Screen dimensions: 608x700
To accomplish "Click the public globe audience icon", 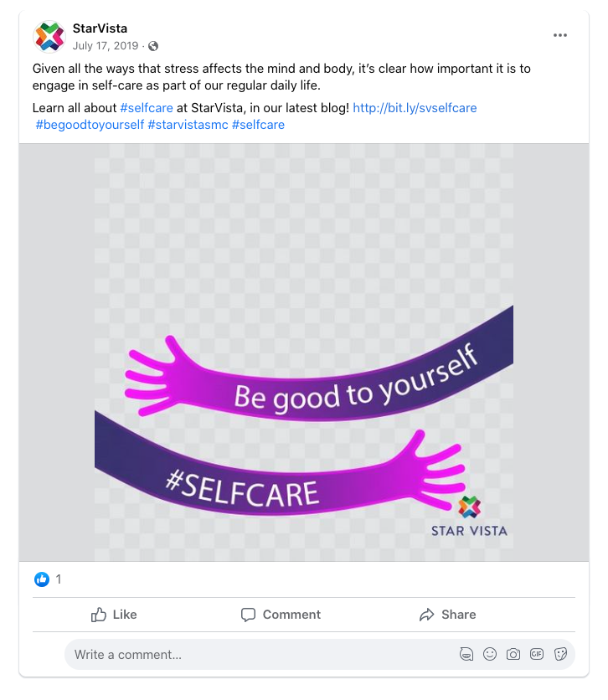I will [x=153, y=46].
